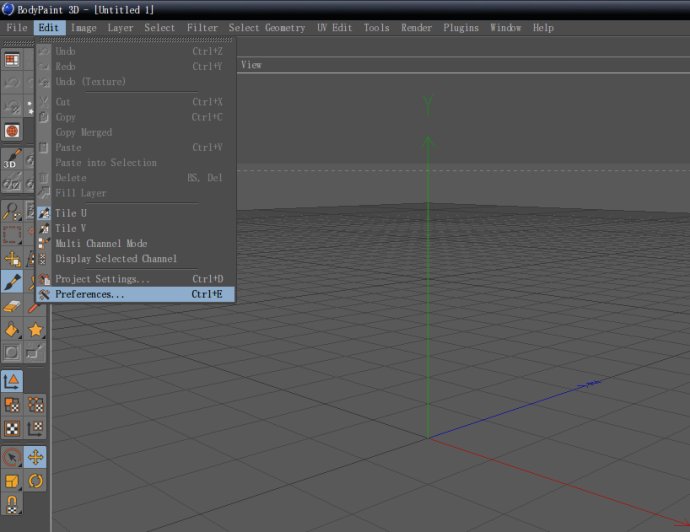Open Project Settings menu entry
The image size is (690, 532).
102,279
